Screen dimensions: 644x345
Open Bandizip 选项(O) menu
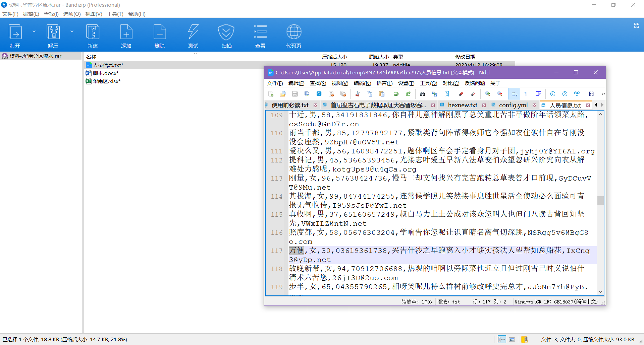pos(72,14)
